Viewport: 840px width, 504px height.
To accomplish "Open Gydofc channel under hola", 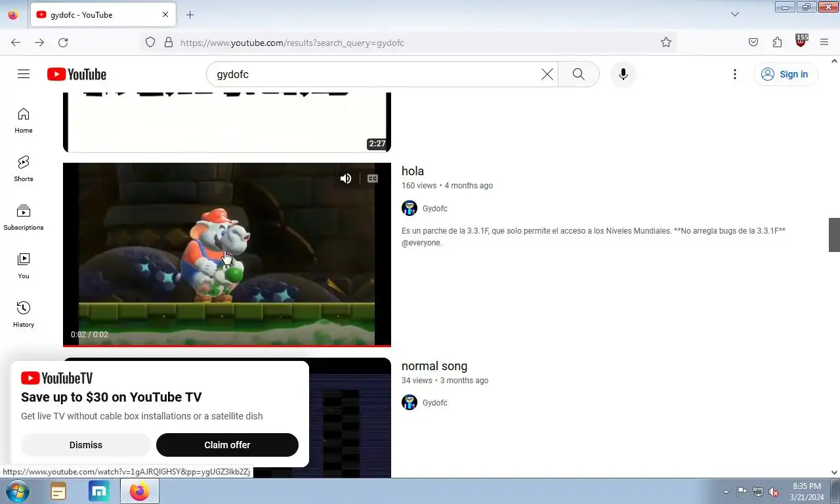I will click(435, 209).
